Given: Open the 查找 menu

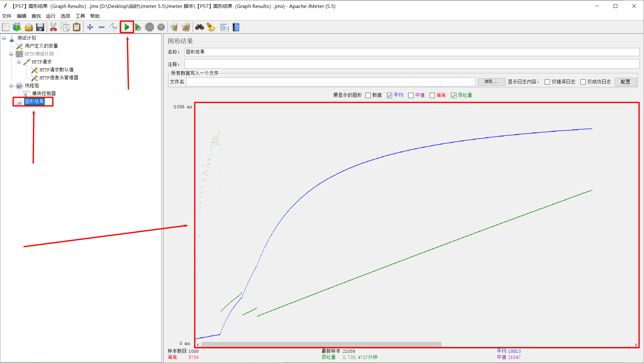Looking at the screenshot, I should click(x=36, y=16).
